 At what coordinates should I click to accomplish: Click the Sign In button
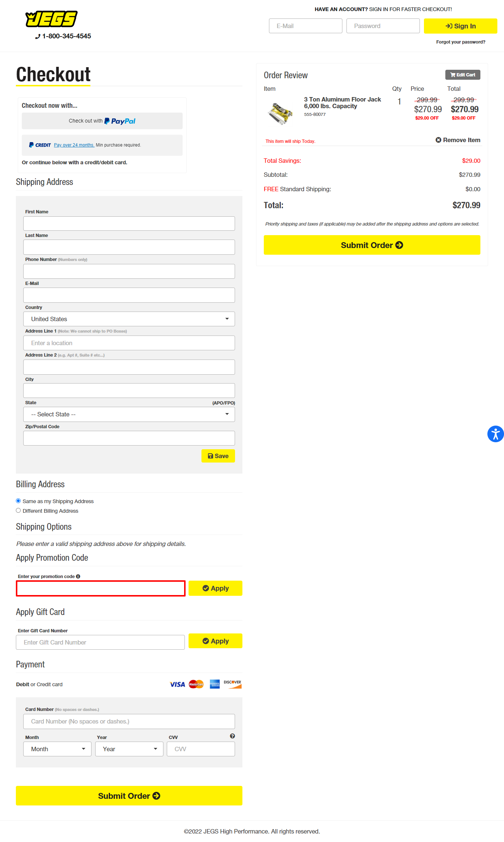[x=460, y=26]
